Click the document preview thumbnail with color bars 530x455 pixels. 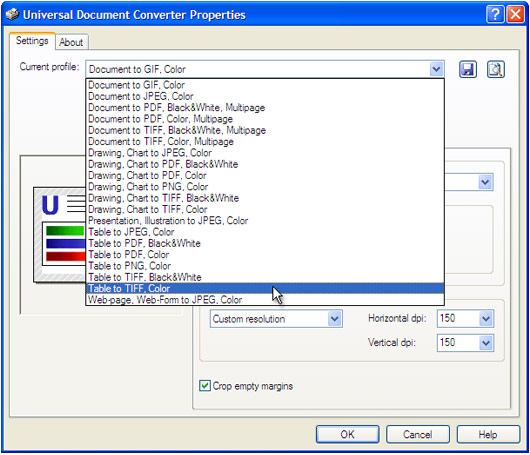(59, 235)
